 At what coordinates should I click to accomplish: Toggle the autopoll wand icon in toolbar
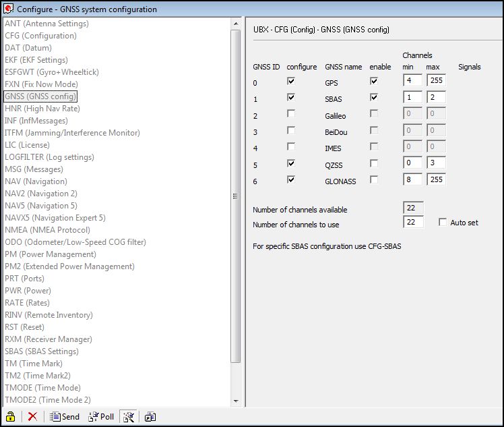pos(127,417)
